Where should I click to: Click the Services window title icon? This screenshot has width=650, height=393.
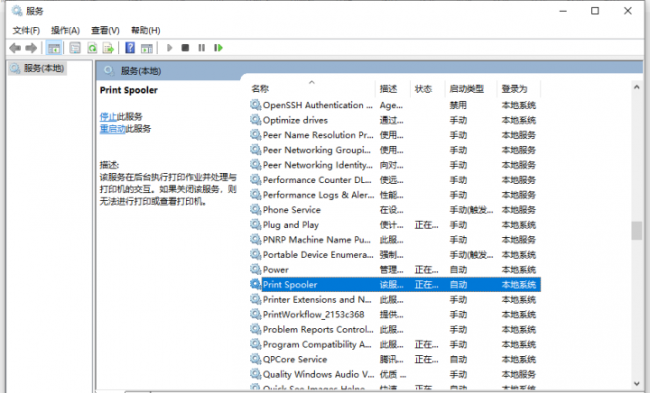point(17,11)
